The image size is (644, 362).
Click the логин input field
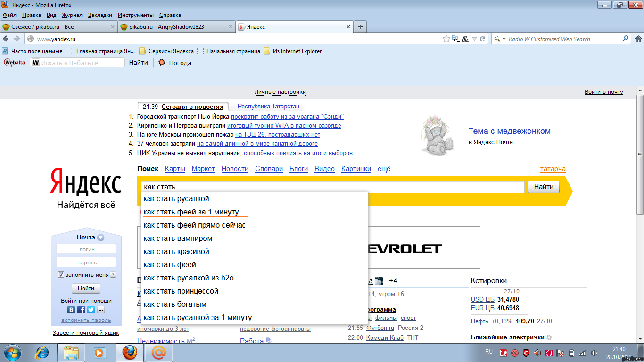pyautogui.click(x=86, y=249)
